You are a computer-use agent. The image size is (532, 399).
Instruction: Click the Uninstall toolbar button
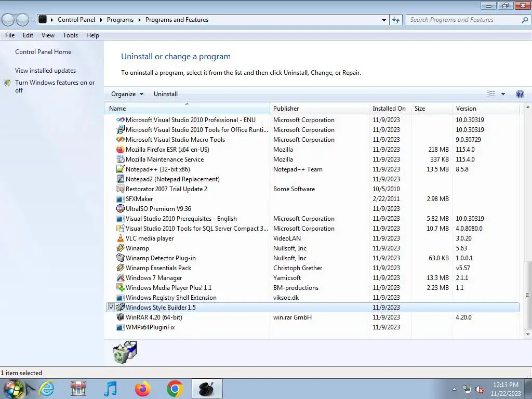point(166,94)
